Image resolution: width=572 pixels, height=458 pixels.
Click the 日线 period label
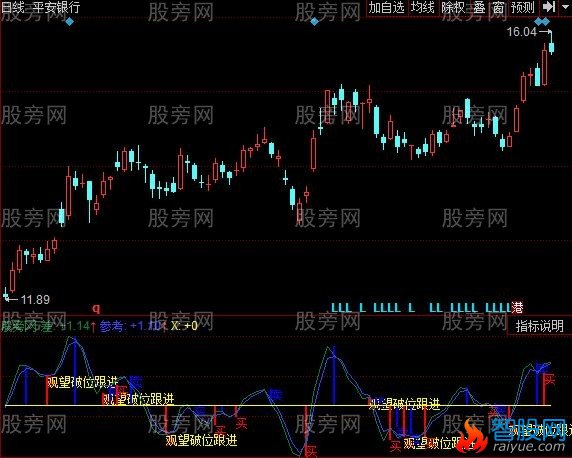[x=12, y=7]
